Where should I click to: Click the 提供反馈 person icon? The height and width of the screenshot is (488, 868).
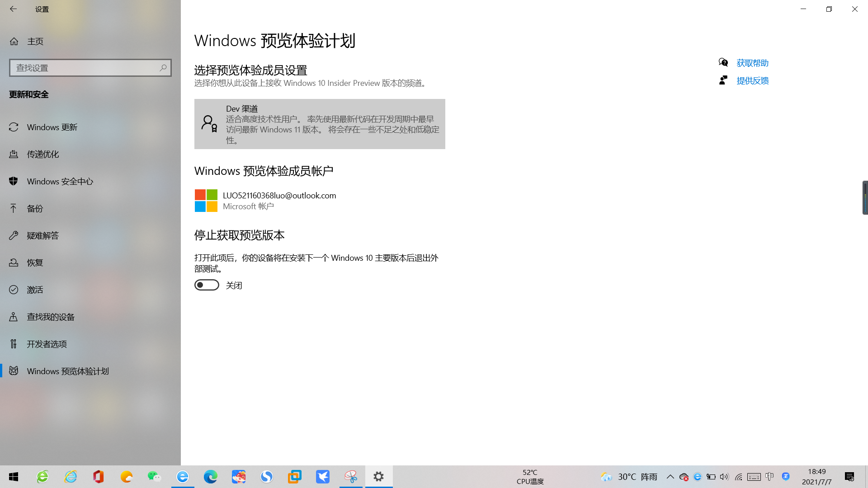click(723, 80)
